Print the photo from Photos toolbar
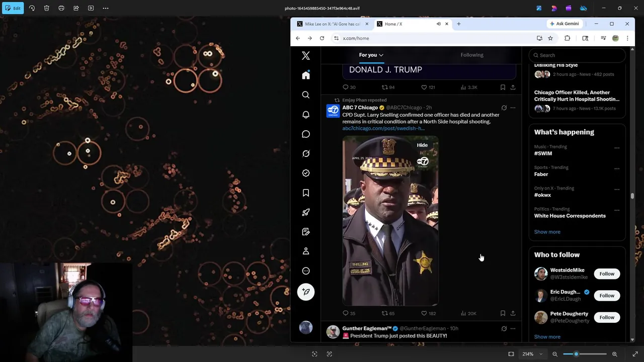Image resolution: width=644 pixels, height=362 pixels. coord(61,8)
